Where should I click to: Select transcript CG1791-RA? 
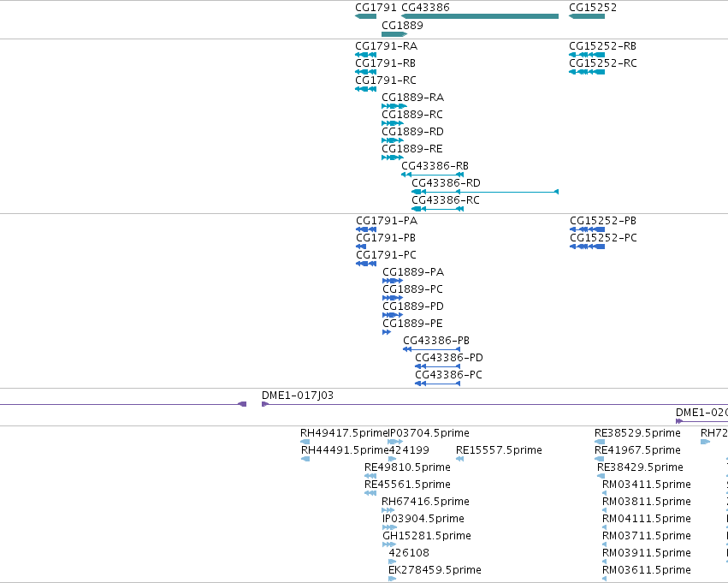click(x=387, y=46)
